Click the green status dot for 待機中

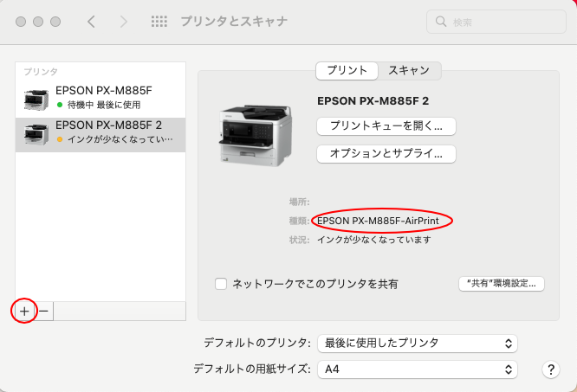(x=60, y=105)
